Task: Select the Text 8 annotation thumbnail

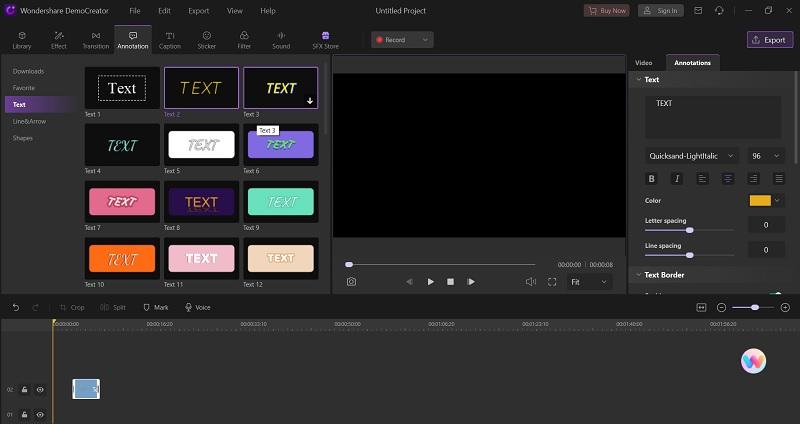Action: 201,202
